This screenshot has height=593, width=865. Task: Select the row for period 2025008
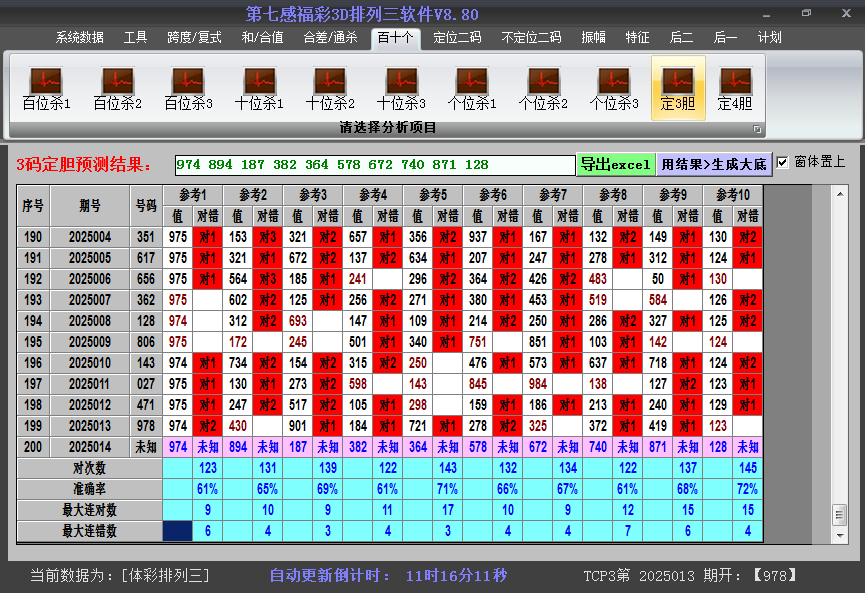click(x=390, y=321)
